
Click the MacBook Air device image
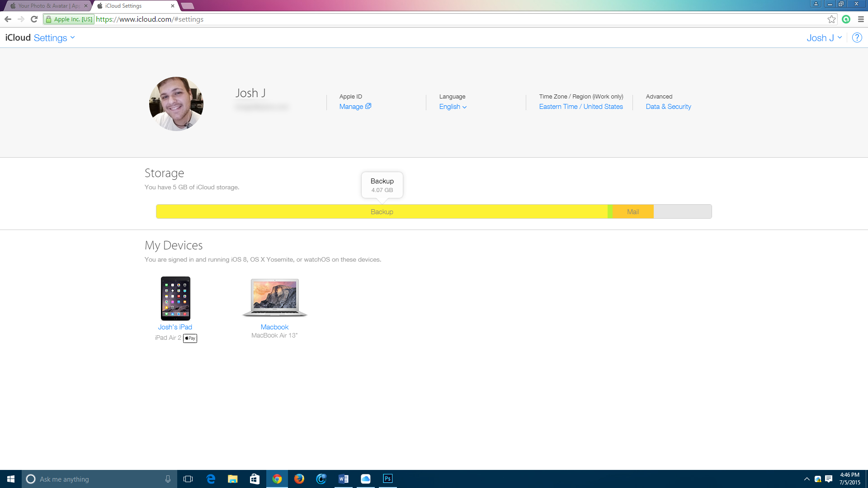click(x=275, y=298)
